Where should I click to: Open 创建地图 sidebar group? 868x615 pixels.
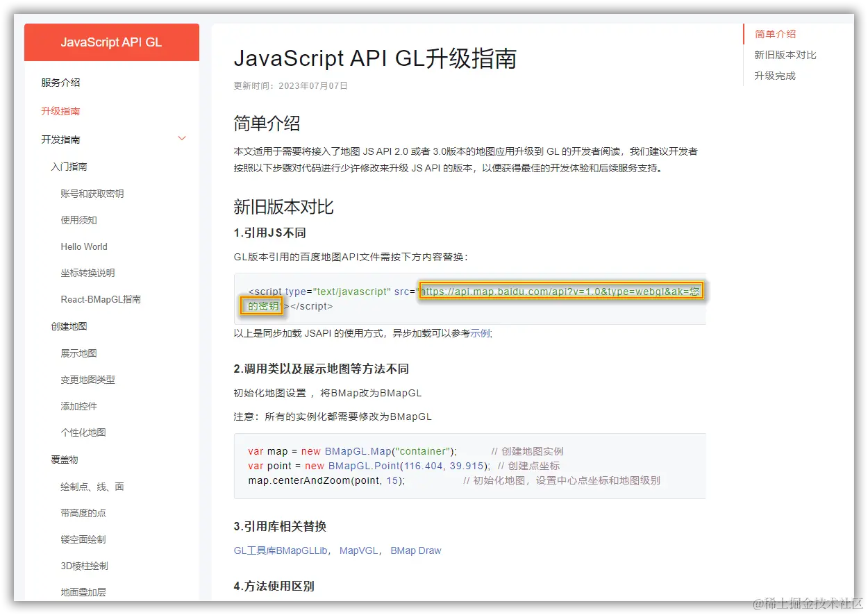[x=69, y=326]
